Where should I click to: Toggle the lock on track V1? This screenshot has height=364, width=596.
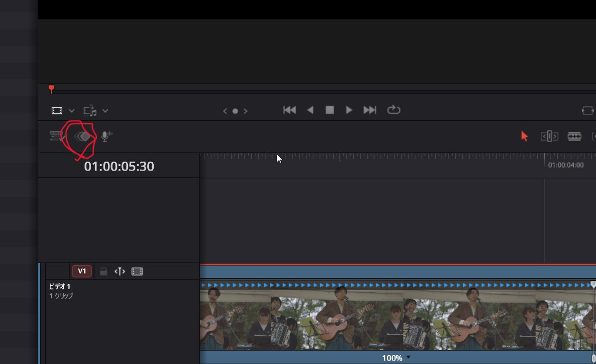[103, 272]
